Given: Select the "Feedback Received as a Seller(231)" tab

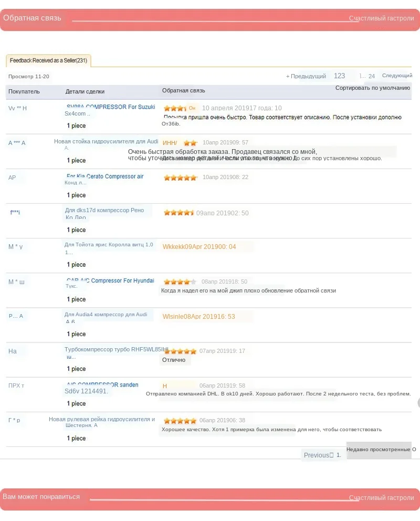Looking at the screenshot, I should click(48, 60).
